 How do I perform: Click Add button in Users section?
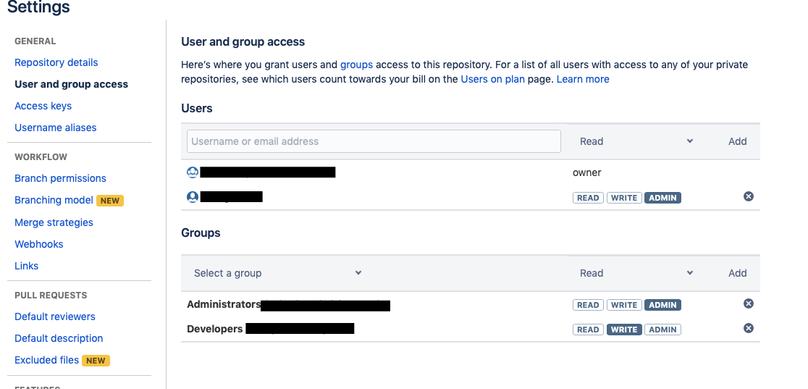(x=737, y=141)
